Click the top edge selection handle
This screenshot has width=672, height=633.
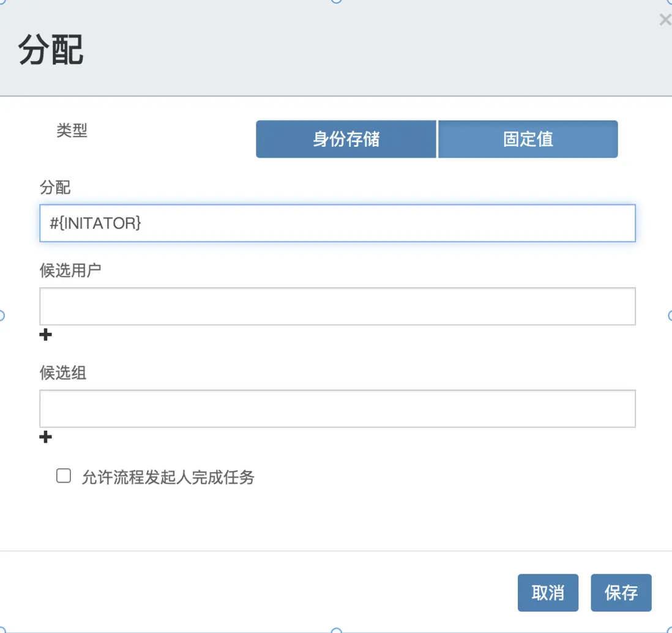(335, 1)
